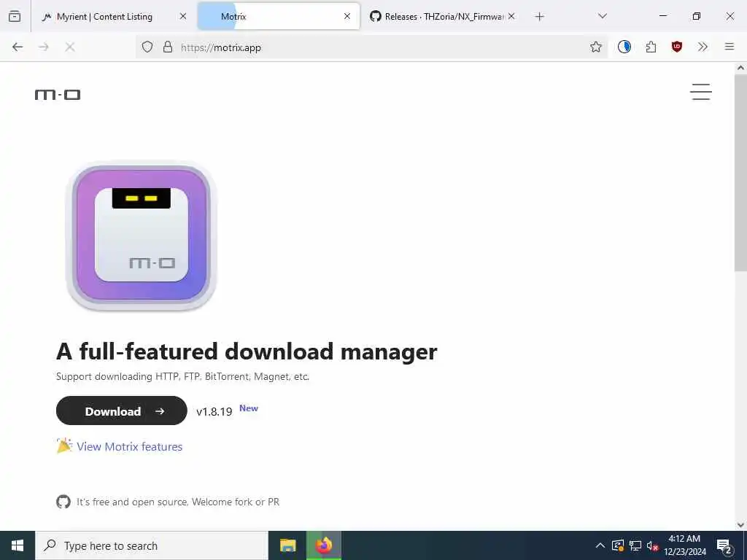The width and height of the screenshot is (747, 560).
Task: Click the taskbar search box
Action: coord(152,545)
